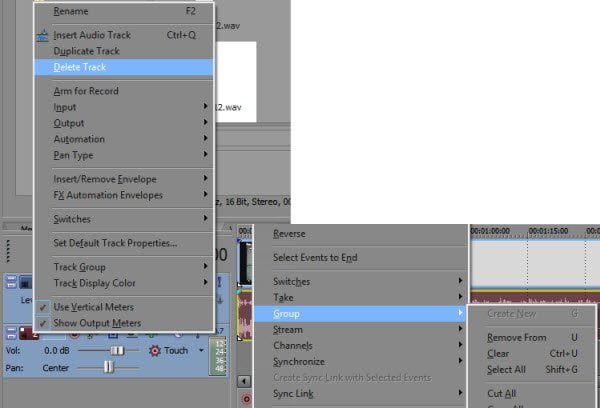Click the video track minimize/restore icon
Image resolution: width=600 pixels, height=408 pixels.
[x=11, y=282]
